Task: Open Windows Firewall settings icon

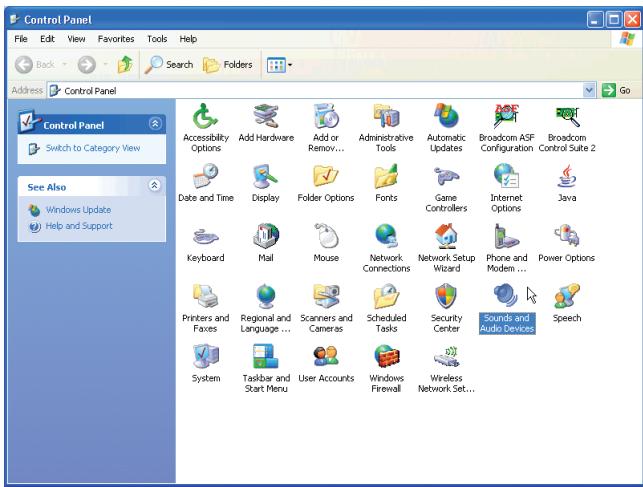Action: (x=385, y=357)
